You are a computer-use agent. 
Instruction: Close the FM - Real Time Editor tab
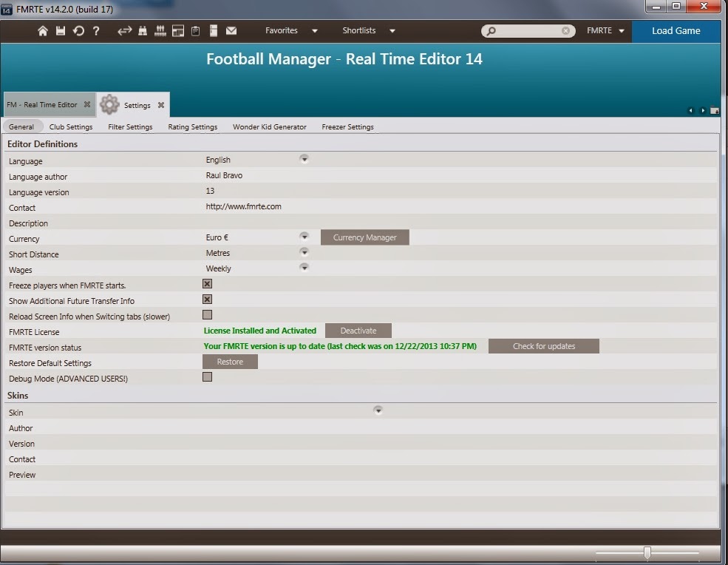(86, 104)
